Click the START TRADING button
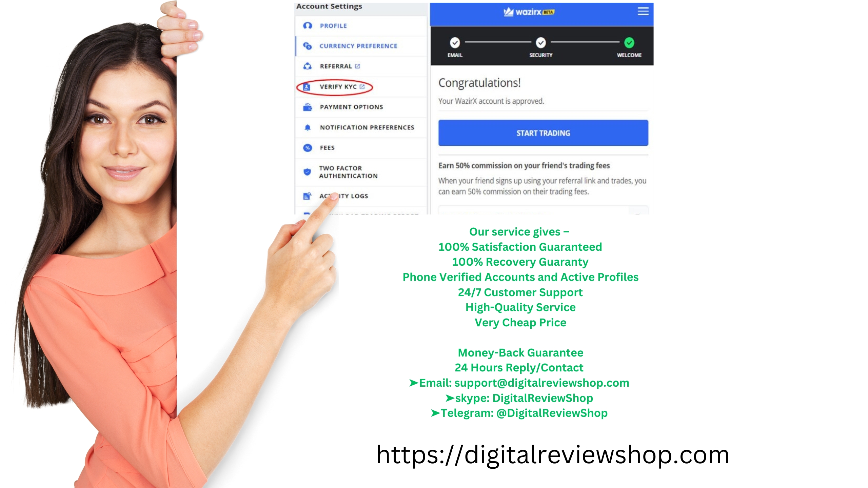The height and width of the screenshot is (488, 868). (542, 132)
